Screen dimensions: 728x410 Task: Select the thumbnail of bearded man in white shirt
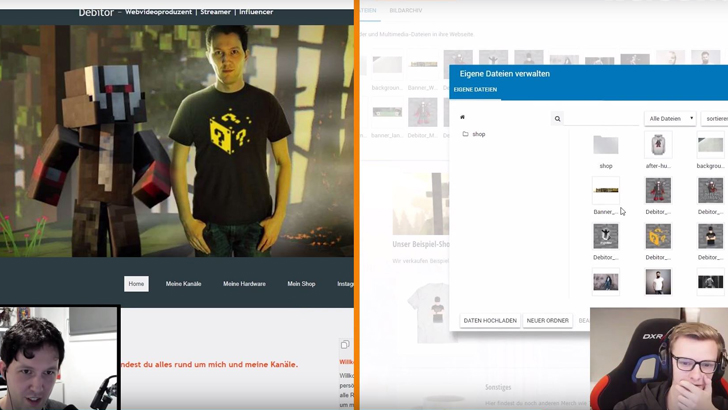(658, 281)
